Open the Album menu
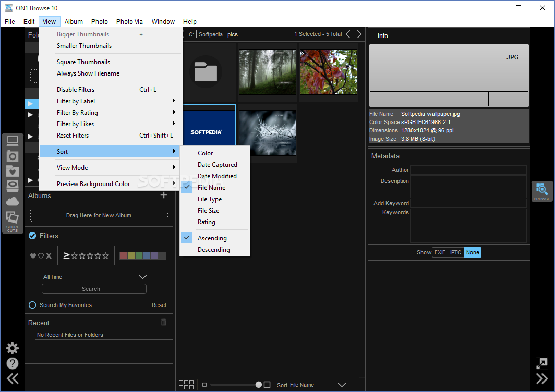 coord(74,21)
